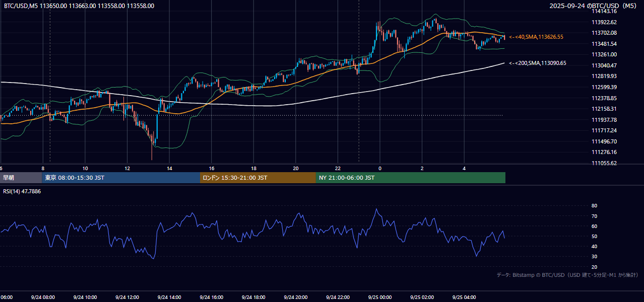Viewport: 644px width, 302px height.
Task: Select the 200 SMA label 113090.65
Action: [538, 63]
